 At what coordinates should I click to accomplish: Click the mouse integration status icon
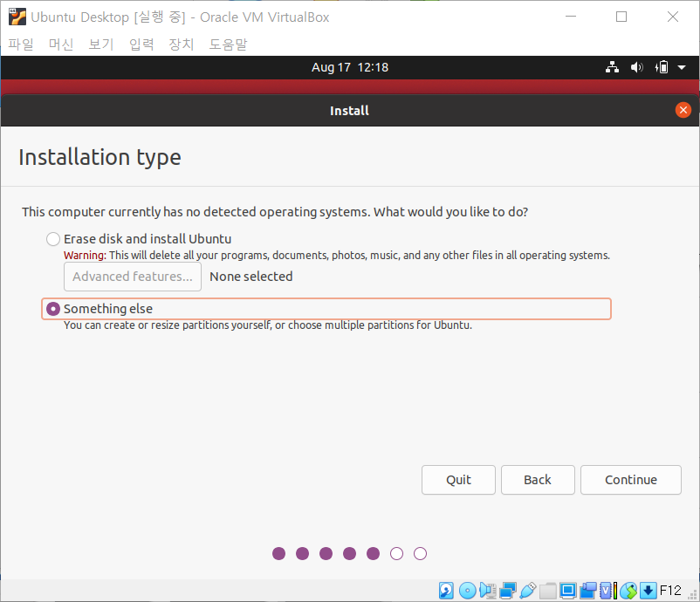point(628,591)
